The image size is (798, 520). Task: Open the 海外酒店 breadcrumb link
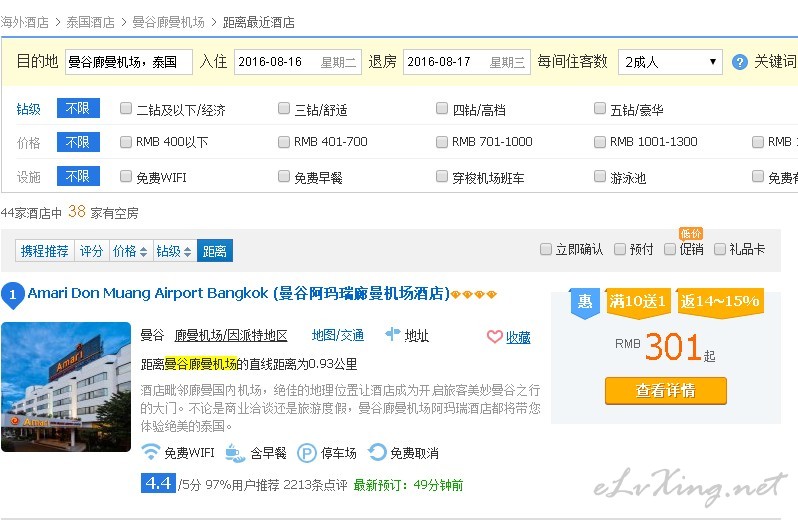pyautogui.click(x=24, y=22)
